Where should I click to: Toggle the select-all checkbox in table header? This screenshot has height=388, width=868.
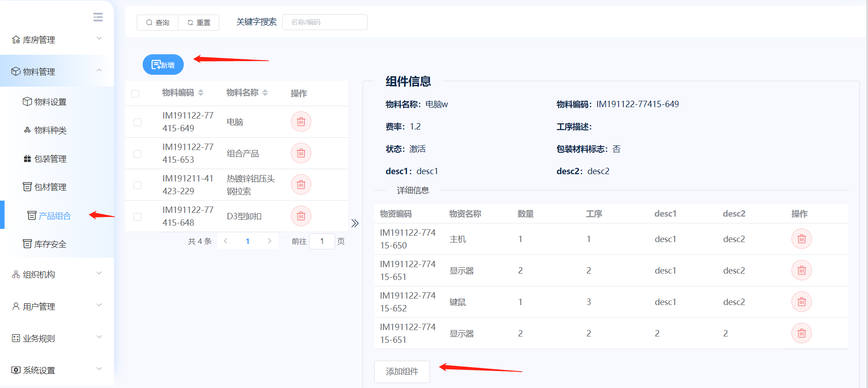coord(135,93)
